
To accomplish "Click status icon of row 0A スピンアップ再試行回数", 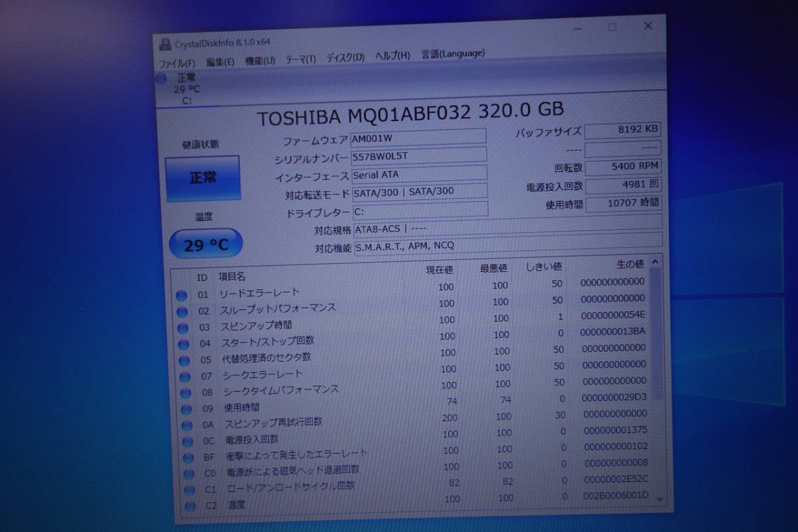I will click(188, 425).
